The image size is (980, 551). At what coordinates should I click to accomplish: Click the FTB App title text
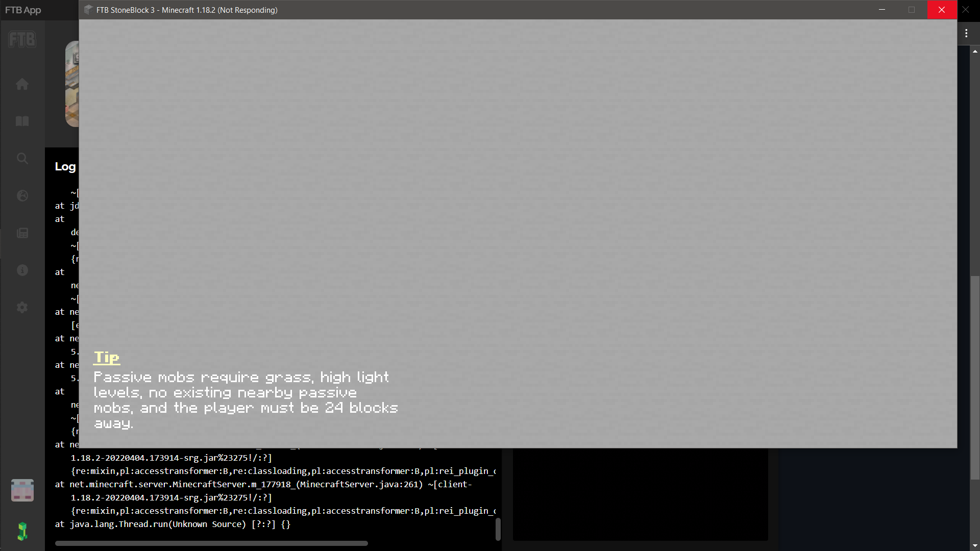[22, 10]
